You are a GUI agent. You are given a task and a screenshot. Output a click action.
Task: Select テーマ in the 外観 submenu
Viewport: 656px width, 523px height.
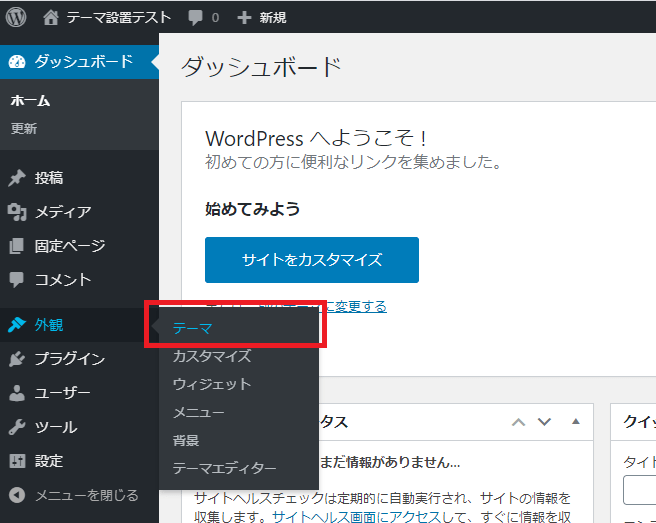(x=192, y=328)
